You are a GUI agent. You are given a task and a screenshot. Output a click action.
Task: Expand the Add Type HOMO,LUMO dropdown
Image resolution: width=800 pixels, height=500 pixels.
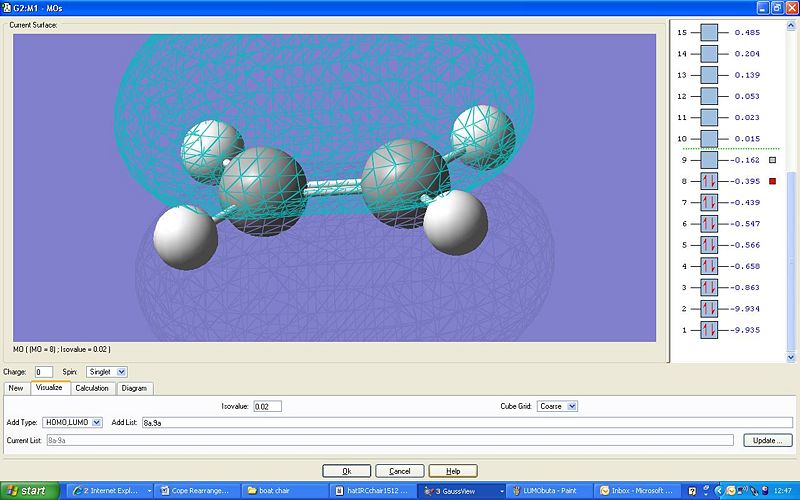tap(71, 423)
